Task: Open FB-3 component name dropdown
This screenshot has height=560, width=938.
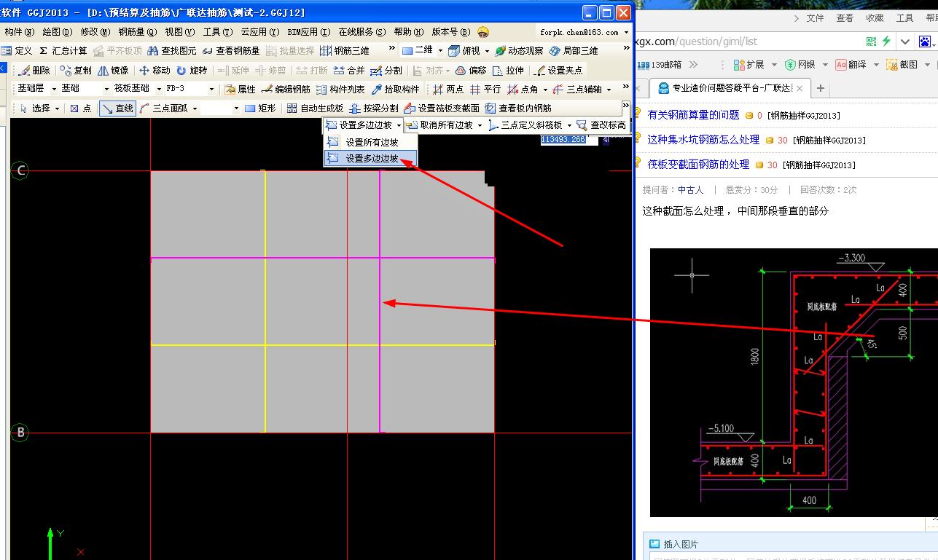Action: (x=212, y=89)
